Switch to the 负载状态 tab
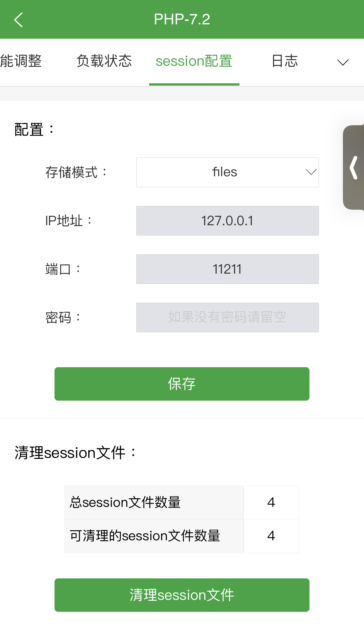Image resolution: width=364 pixels, height=630 pixels. coord(104,61)
